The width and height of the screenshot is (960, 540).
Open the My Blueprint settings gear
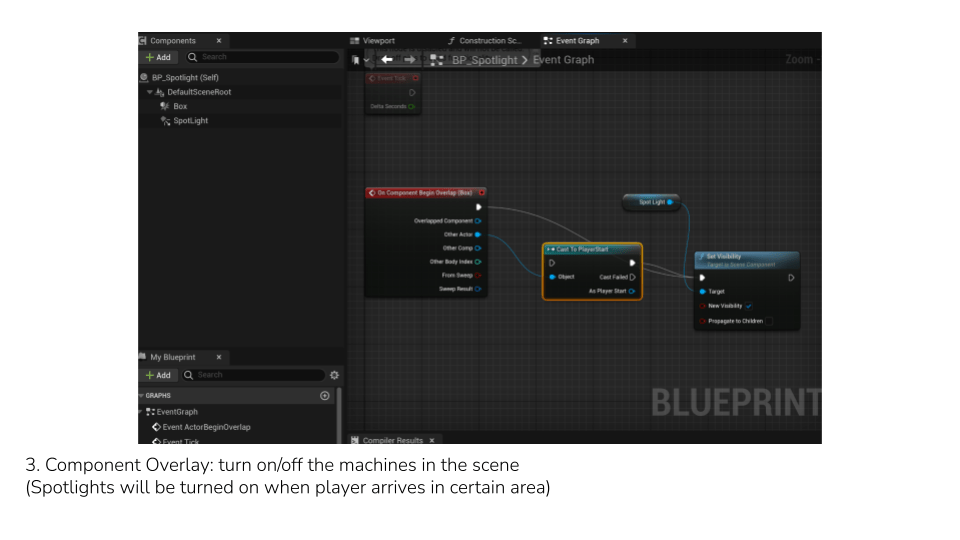334,375
